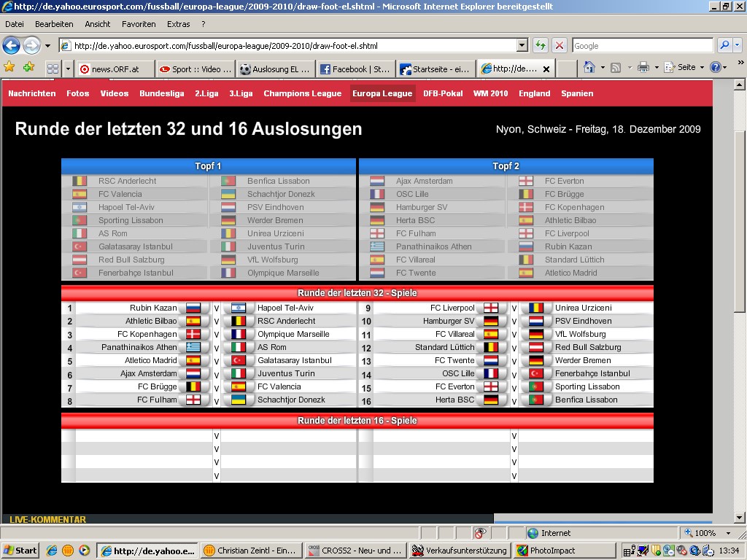Screen dimensions: 747x560
Task: Expand the tab list dropdown arrow
Action: pos(68,69)
